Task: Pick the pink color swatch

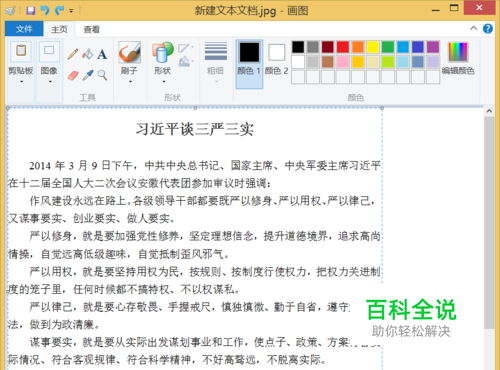Action: (x=343, y=62)
